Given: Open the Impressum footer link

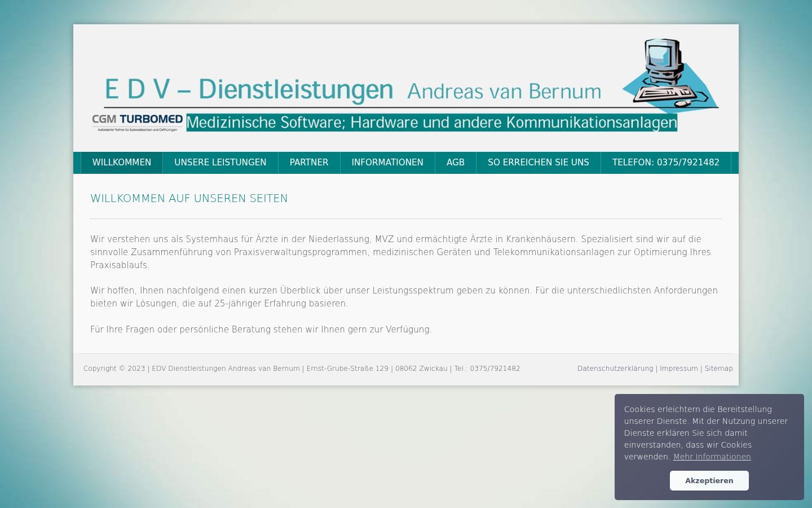Looking at the screenshot, I should [679, 369].
